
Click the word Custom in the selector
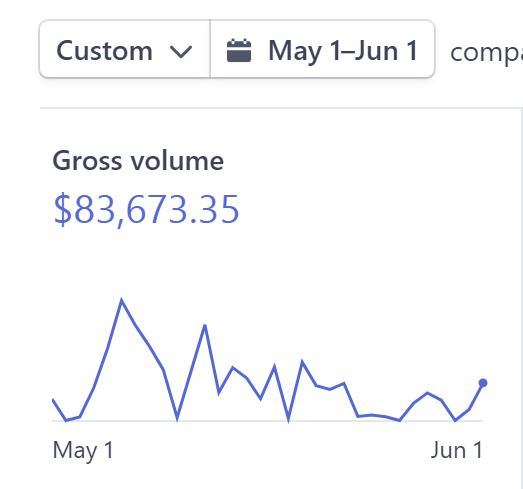pos(104,51)
